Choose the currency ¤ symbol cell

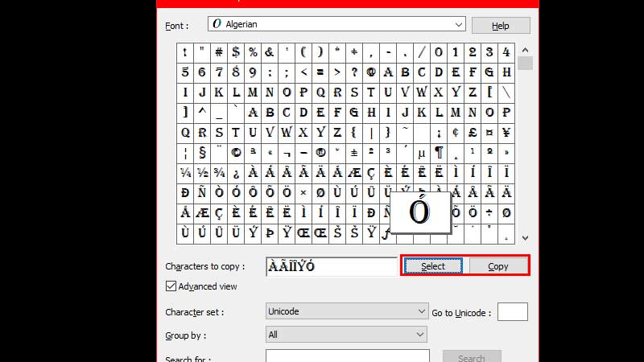(x=489, y=133)
